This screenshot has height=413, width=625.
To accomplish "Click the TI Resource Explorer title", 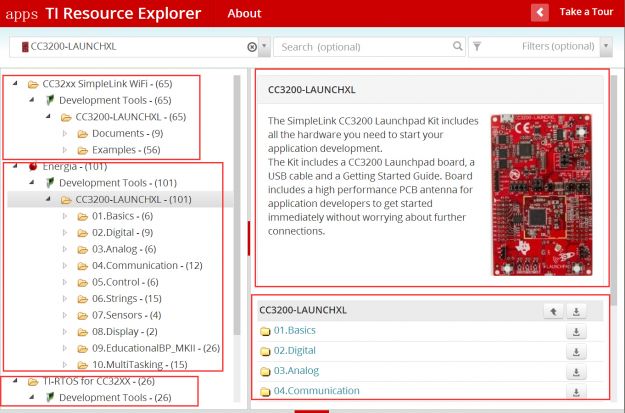I will pos(123,13).
